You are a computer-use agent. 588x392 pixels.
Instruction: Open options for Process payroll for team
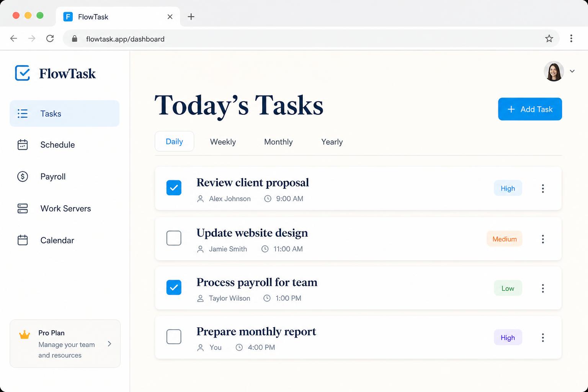pos(543,288)
